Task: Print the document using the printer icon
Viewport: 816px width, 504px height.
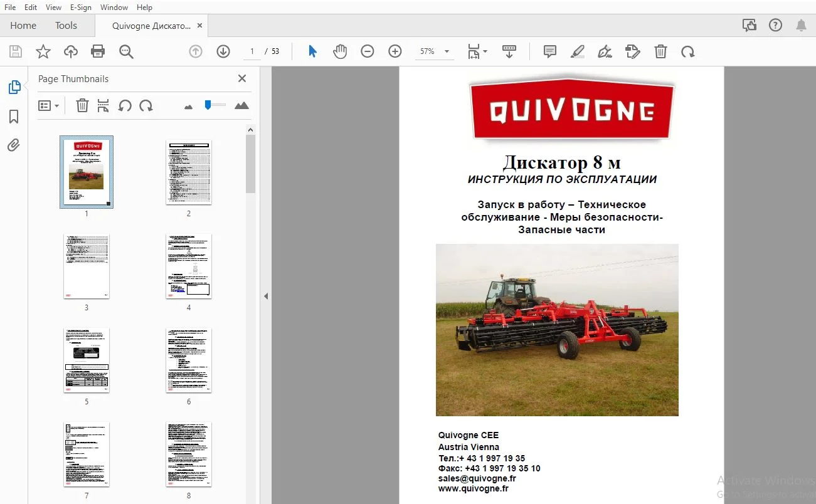Action: click(x=98, y=51)
